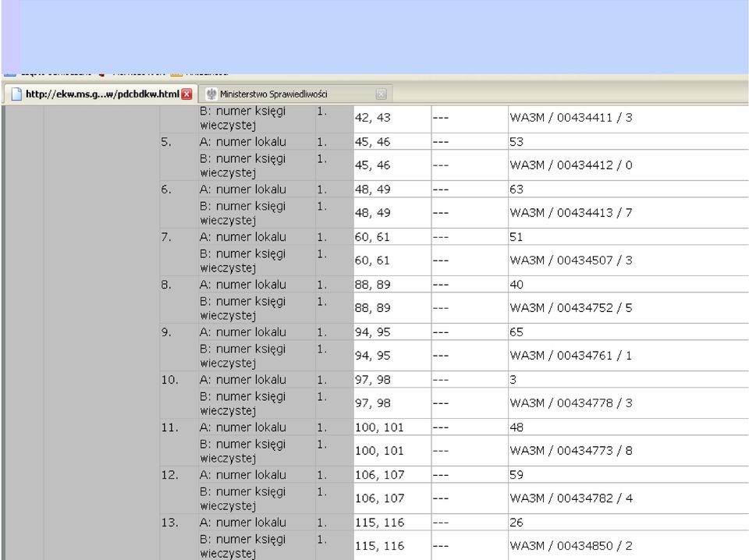Click '94, 95' beside WA3M / 00434761 / 1
The image size is (749, 560).
click(x=373, y=355)
